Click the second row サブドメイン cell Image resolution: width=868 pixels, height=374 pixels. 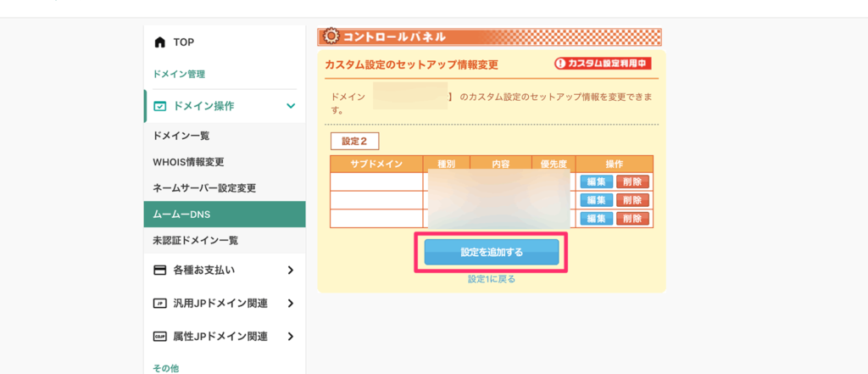click(x=376, y=200)
